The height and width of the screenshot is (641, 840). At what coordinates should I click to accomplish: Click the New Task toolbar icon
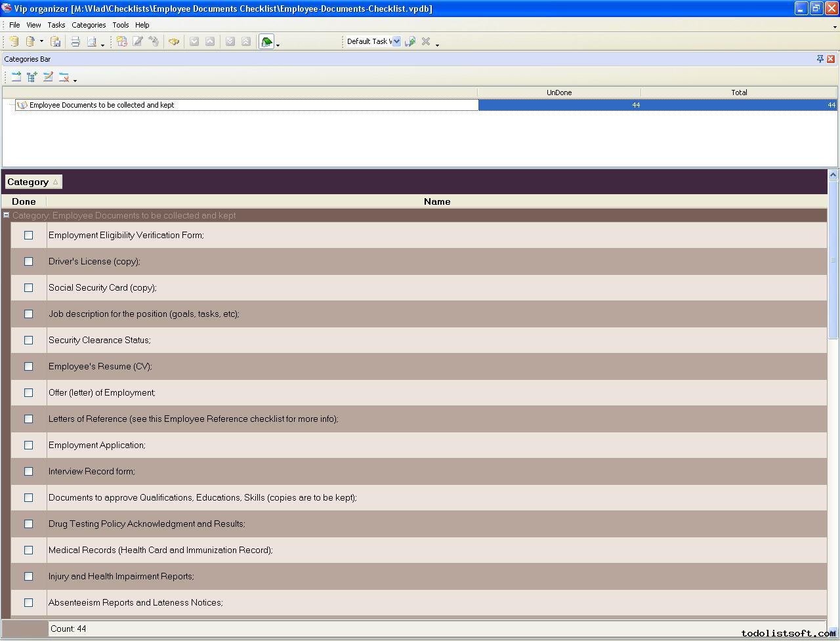click(x=122, y=41)
